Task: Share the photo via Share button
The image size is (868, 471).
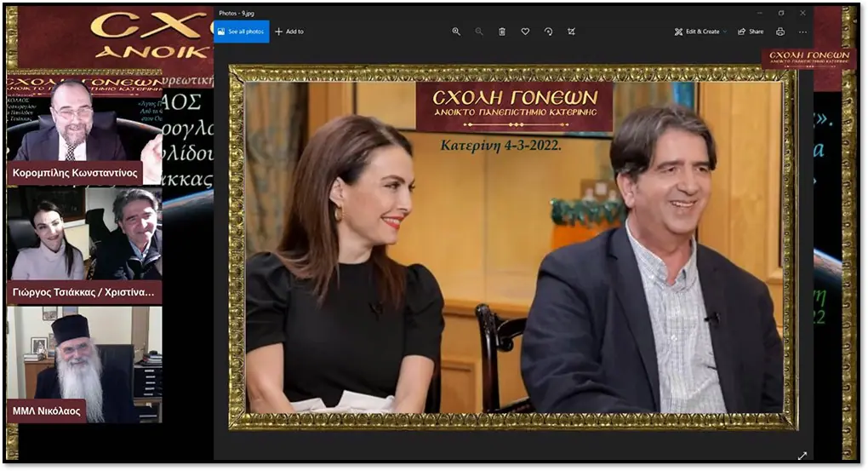Action: pos(751,32)
